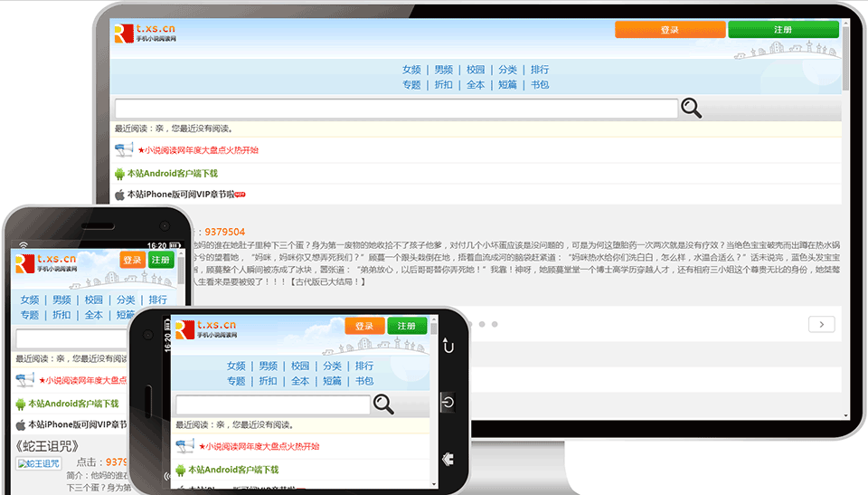Tap 短篇 on the landscape phone
The height and width of the screenshot is (495, 868).
click(332, 381)
